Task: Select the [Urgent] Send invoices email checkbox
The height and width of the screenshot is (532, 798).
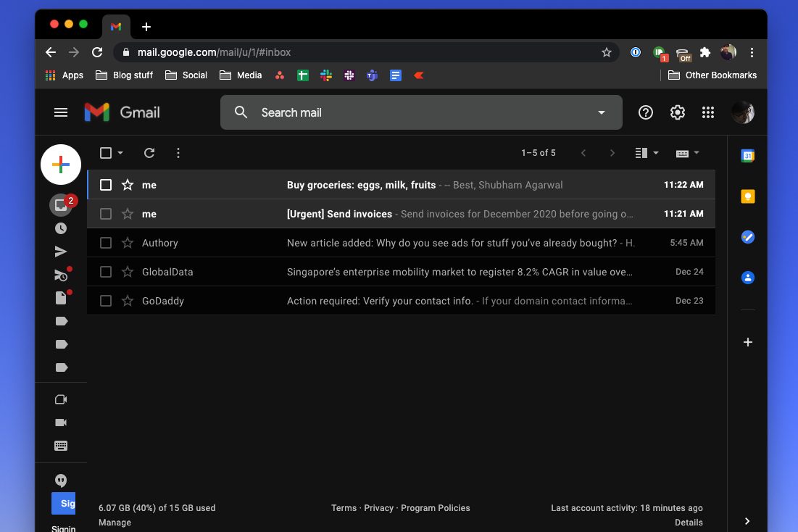Action: tap(105, 214)
